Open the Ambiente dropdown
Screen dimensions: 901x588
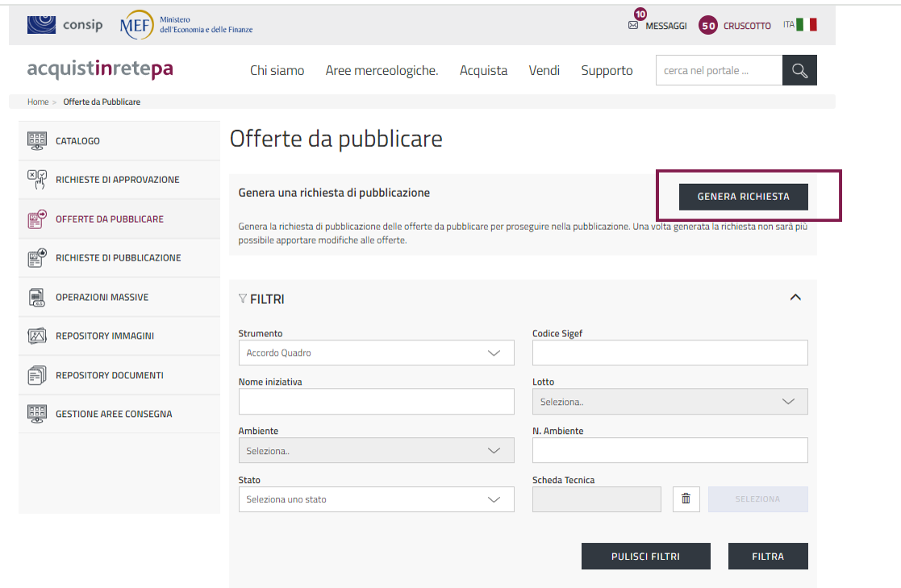[376, 451]
